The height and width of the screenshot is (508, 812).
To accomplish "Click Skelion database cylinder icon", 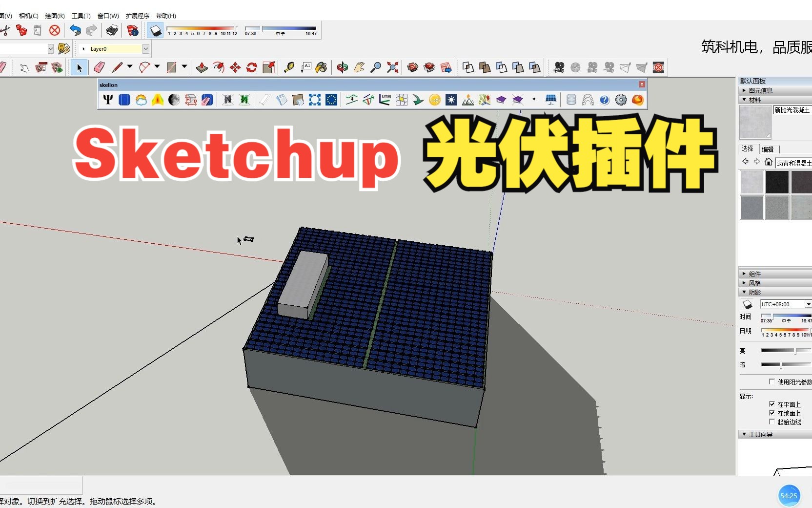I will tap(571, 100).
